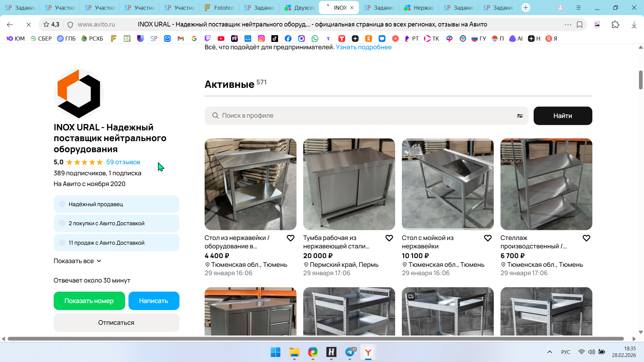The width and height of the screenshot is (644, 362).
Task: Launch Telegram from the taskbar
Action: (350, 352)
